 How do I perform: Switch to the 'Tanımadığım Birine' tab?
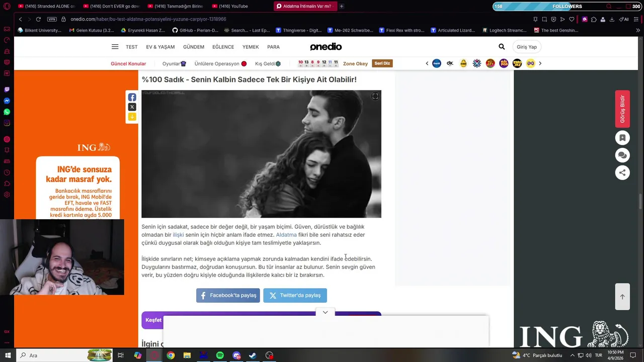176,6
